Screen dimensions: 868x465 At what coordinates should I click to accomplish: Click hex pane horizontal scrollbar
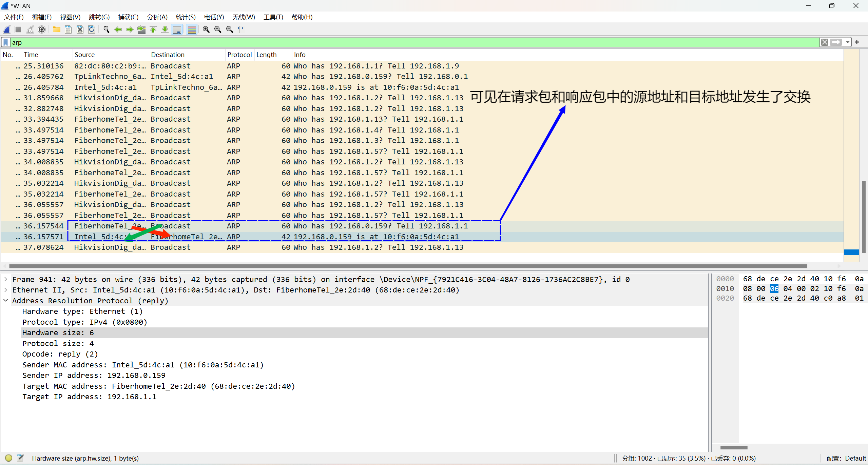tap(734, 447)
